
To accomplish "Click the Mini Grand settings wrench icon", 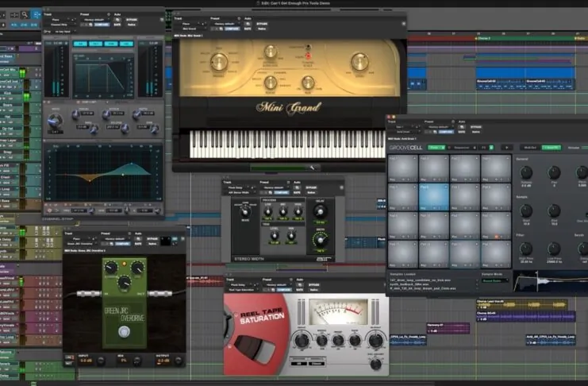I will tap(313, 168).
